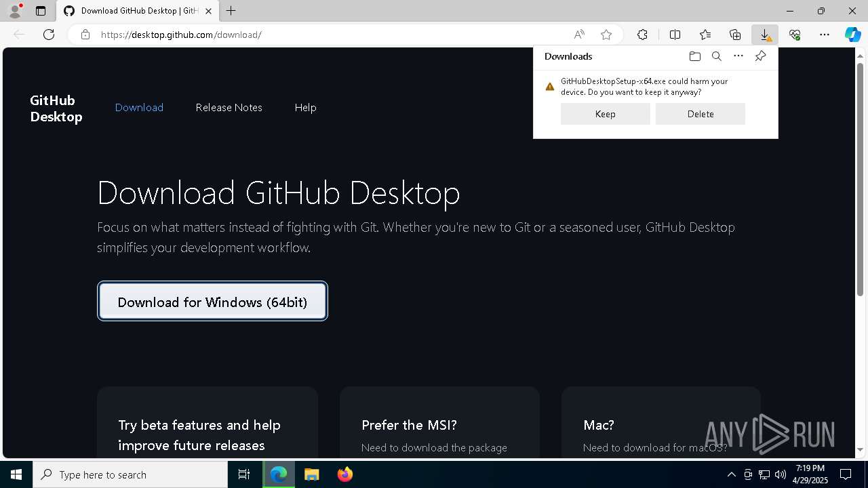
Task: Add this page to favorites star
Action: click(x=606, y=35)
